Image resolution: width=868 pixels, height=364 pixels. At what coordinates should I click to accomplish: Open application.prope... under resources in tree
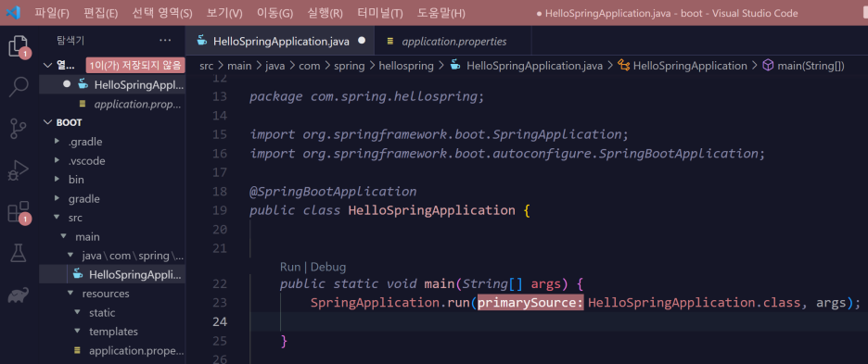pos(112,351)
